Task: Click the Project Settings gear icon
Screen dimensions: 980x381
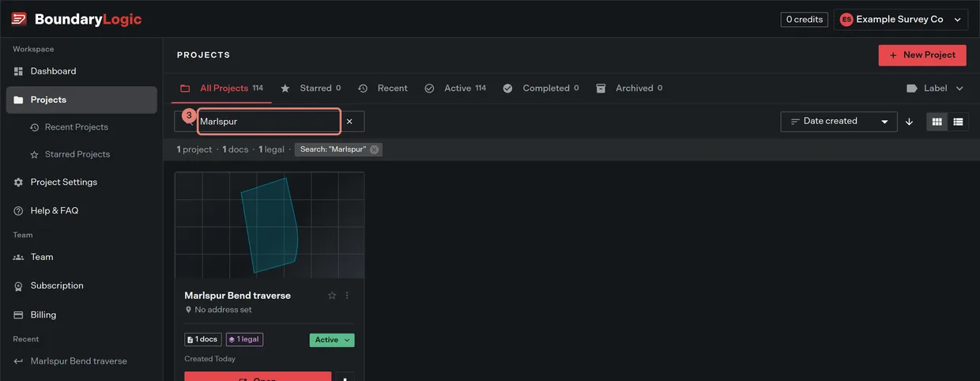Action: tap(19, 182)
